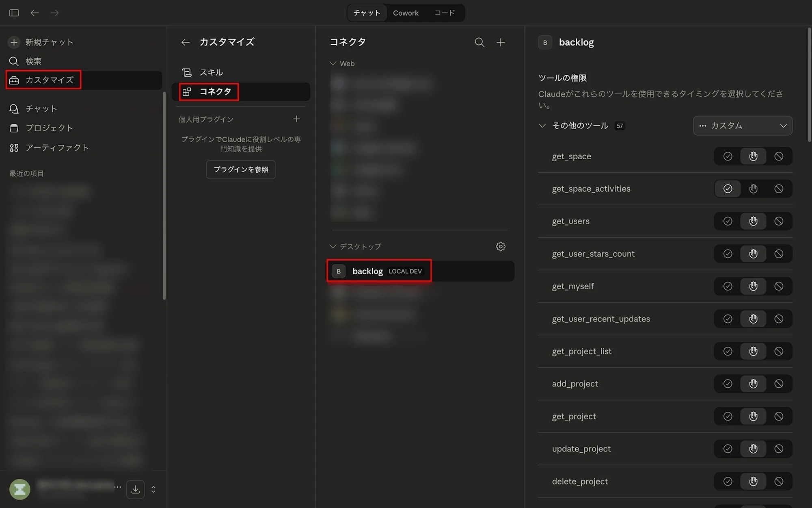Click the right panel vertical scrollbar

pyautogui.click(x=809, y=85)
